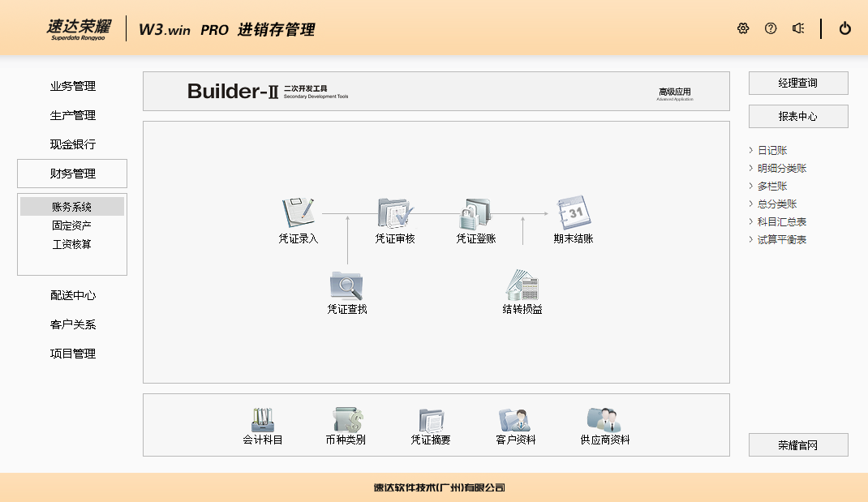Click the 凭证审核 voucher audit icon

395,213
